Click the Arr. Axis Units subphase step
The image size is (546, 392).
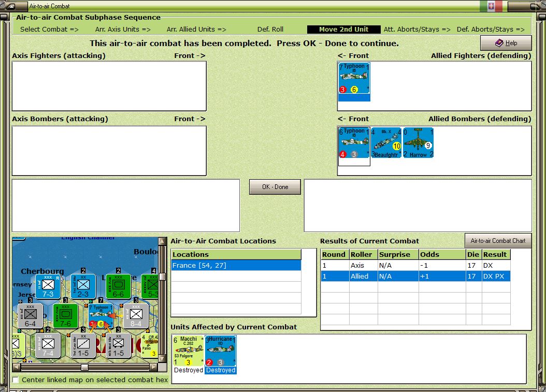(123, 30)
